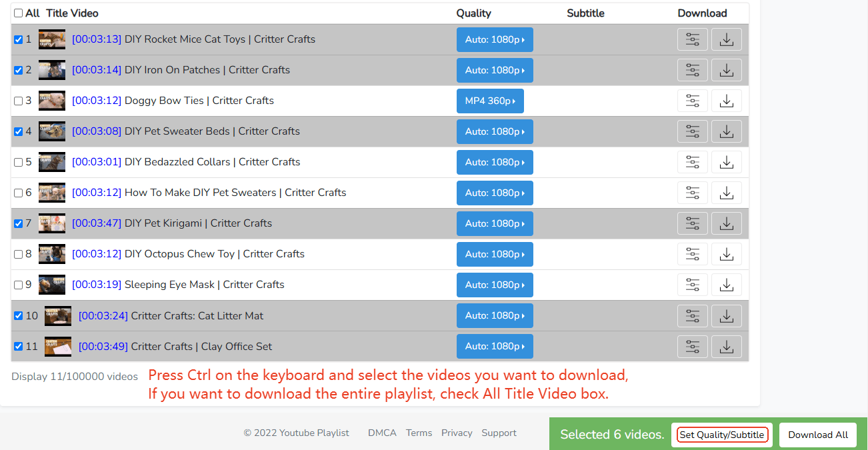Expand quality dropdown for DIY Octopus Chew Toy

495,254
